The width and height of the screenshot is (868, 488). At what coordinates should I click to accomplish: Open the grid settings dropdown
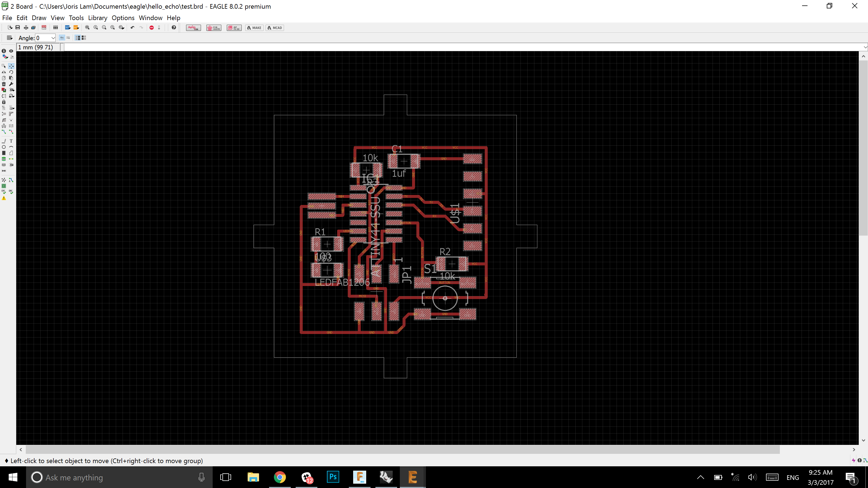pos(9,38)
